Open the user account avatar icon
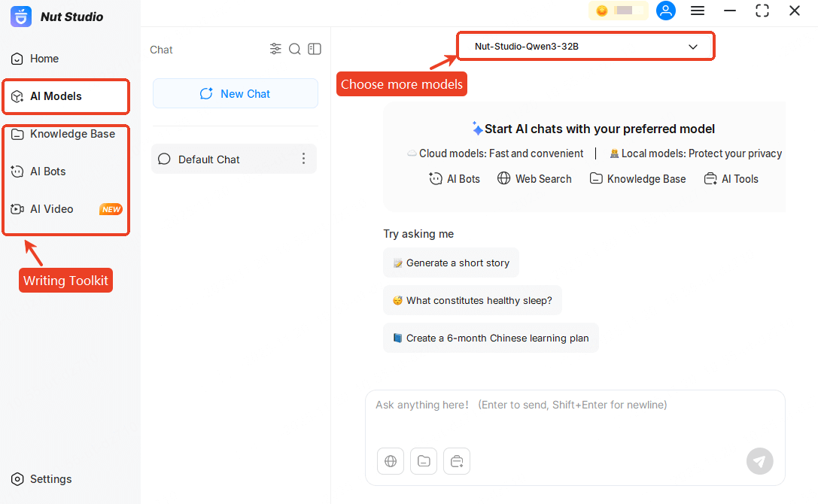The width and height of the screenshot is (818, 504). click(x=665, y=11)
